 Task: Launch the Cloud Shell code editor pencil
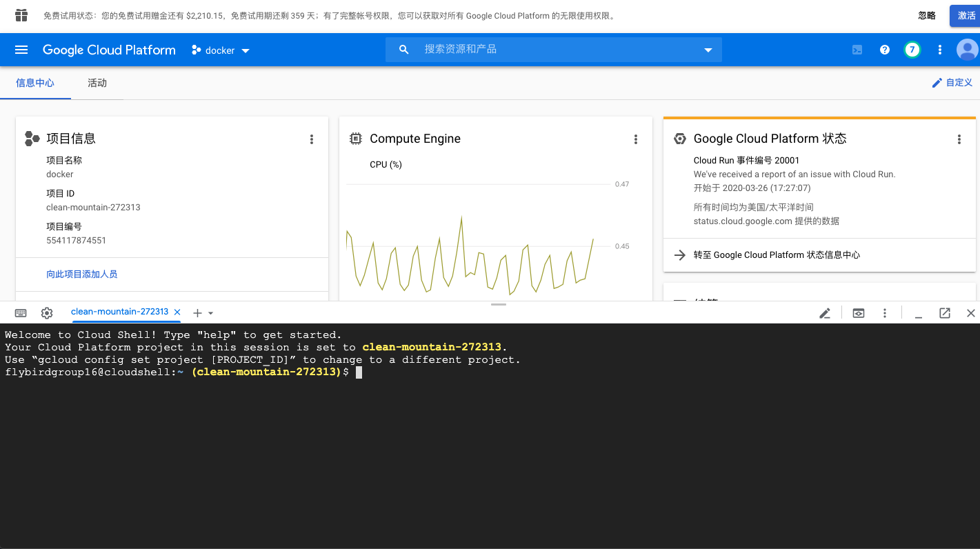(x=825, y=313)
